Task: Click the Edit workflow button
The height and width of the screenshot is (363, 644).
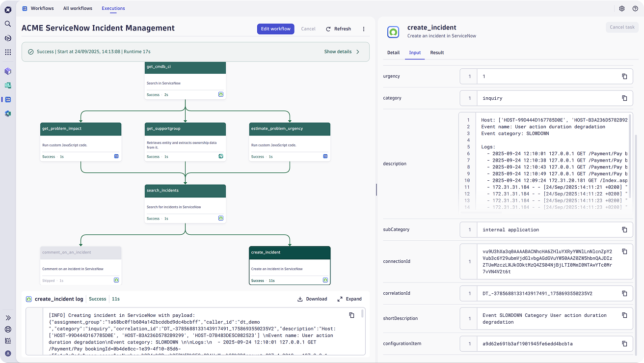Action: click(x=275, y=29)
